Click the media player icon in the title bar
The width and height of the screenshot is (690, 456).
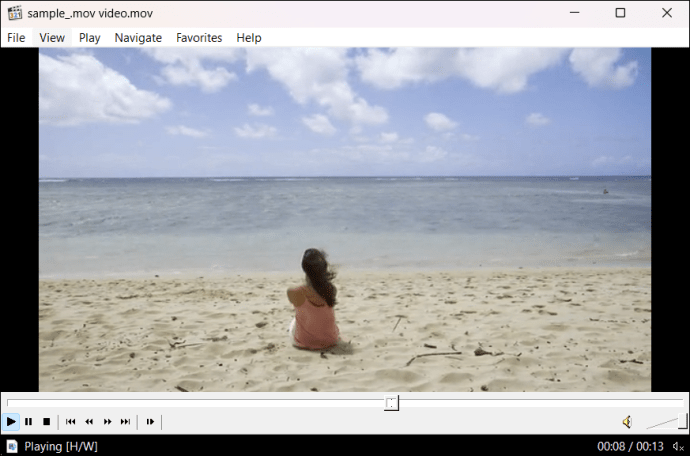15,13
